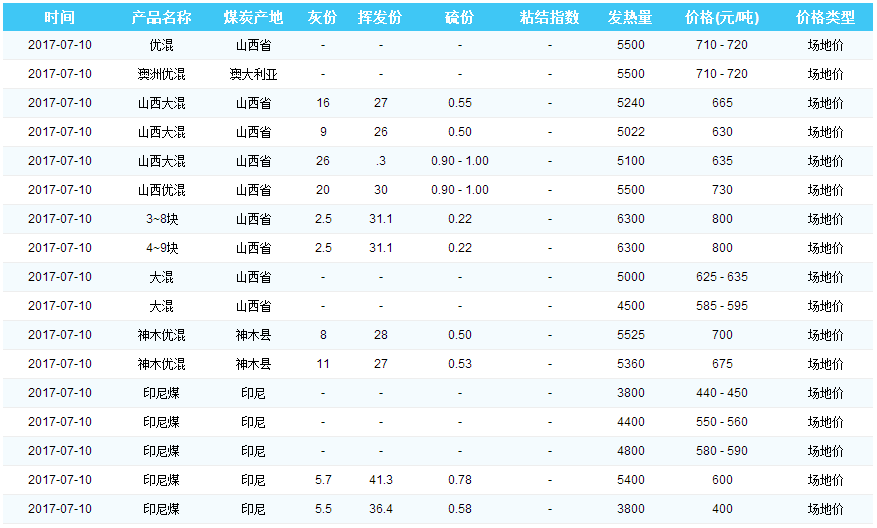Click the 产品名称 column header
Image resolution: width=877 pixels, height=528 pixels.
coord(161,18)
